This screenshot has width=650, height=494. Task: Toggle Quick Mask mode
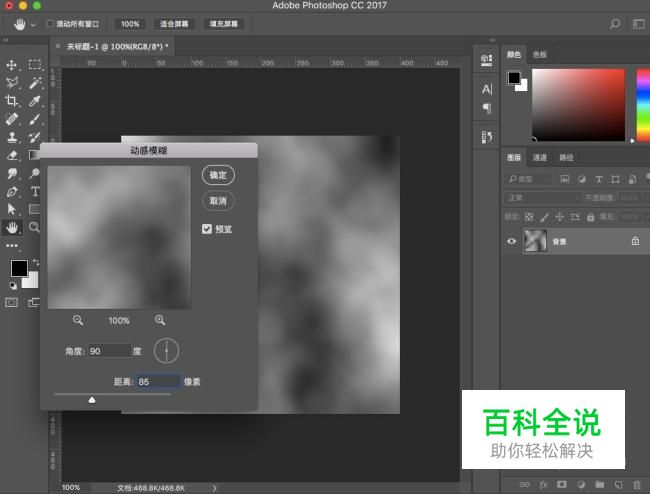(12, 303)
